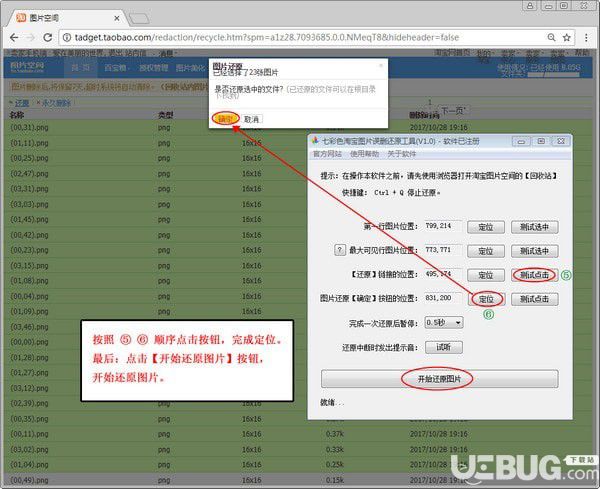Switch to the 首页 navigation tab
The height and width of the screenshot is (489, 600).
tap(80, 68)
